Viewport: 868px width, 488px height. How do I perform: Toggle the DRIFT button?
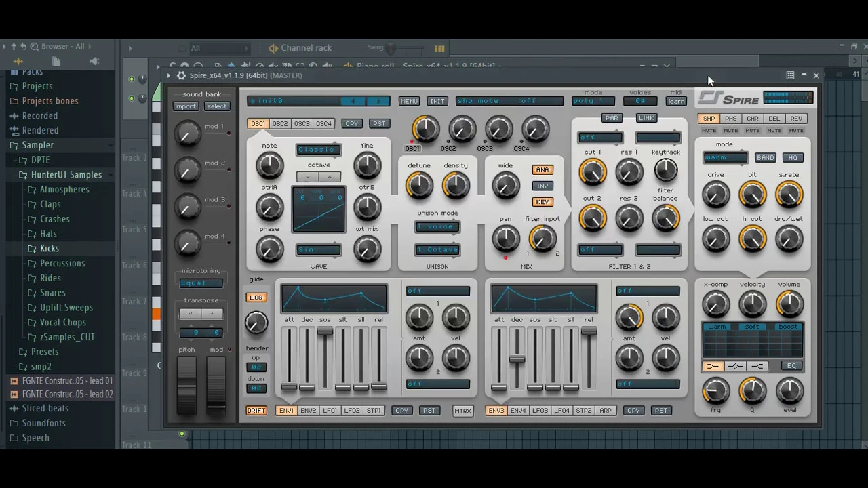[x=256, y=411]
